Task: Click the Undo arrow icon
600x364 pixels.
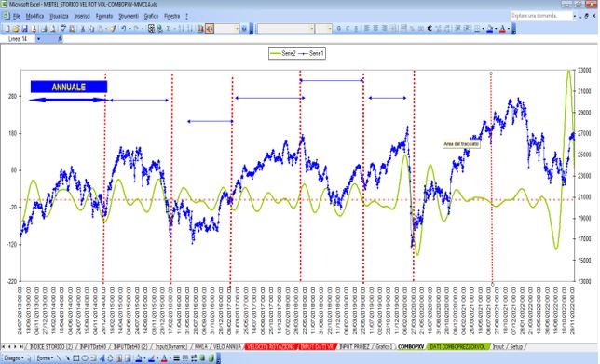Action: [124, 29]
